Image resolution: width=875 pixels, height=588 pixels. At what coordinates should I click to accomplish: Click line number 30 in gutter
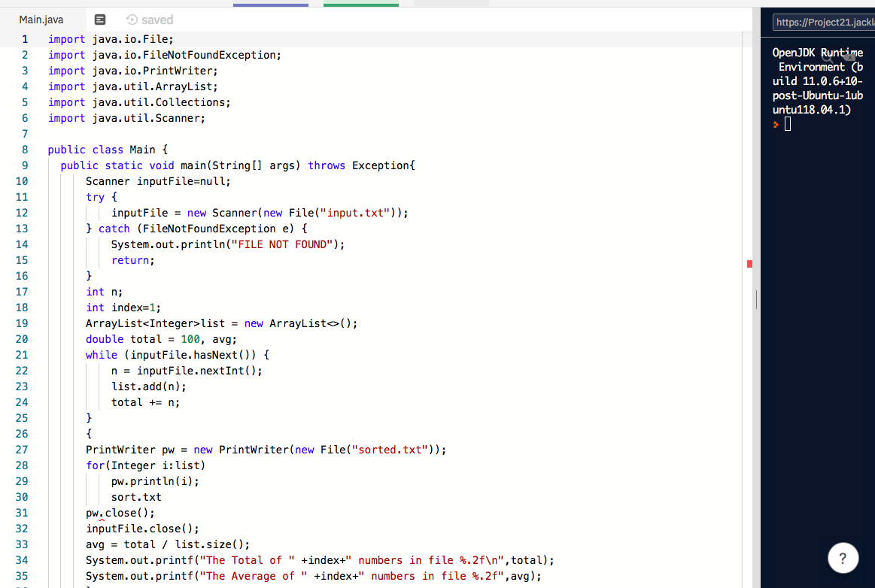point(22,498)
